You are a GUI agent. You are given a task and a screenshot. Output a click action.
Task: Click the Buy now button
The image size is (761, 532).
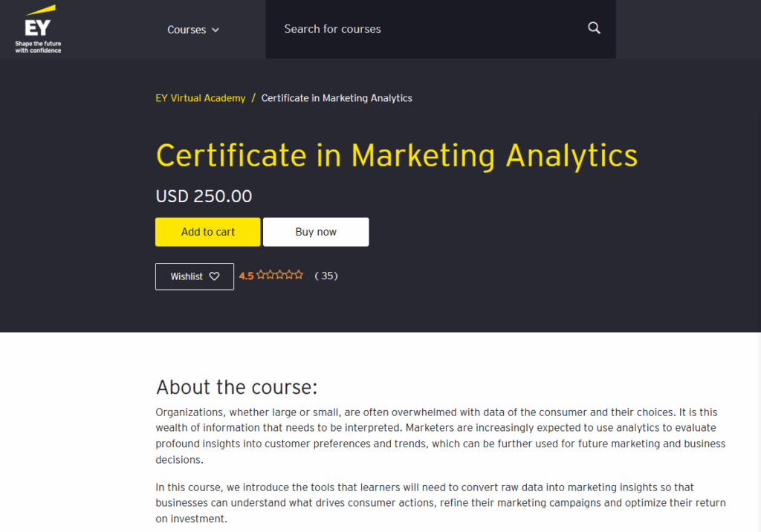(316, 232)
